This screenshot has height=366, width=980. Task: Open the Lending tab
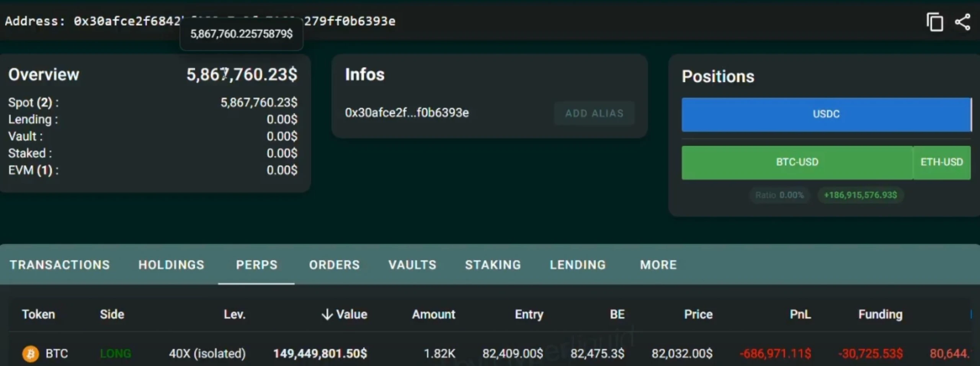[x=578, y=265]
